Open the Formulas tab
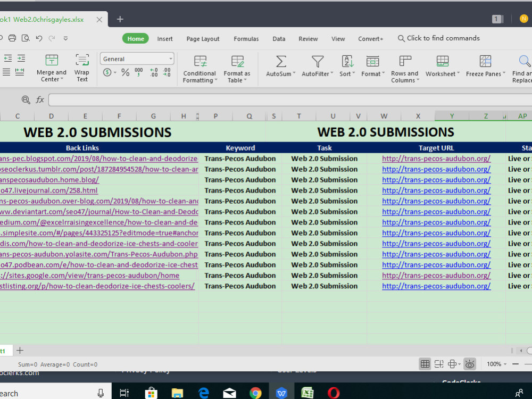 (x=246, y=39)
